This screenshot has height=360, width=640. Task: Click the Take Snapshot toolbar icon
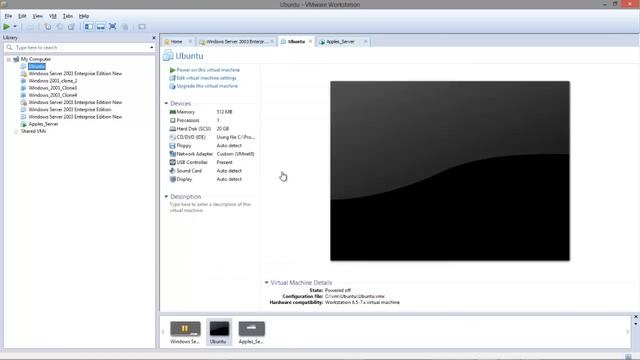tap(48, 27)
